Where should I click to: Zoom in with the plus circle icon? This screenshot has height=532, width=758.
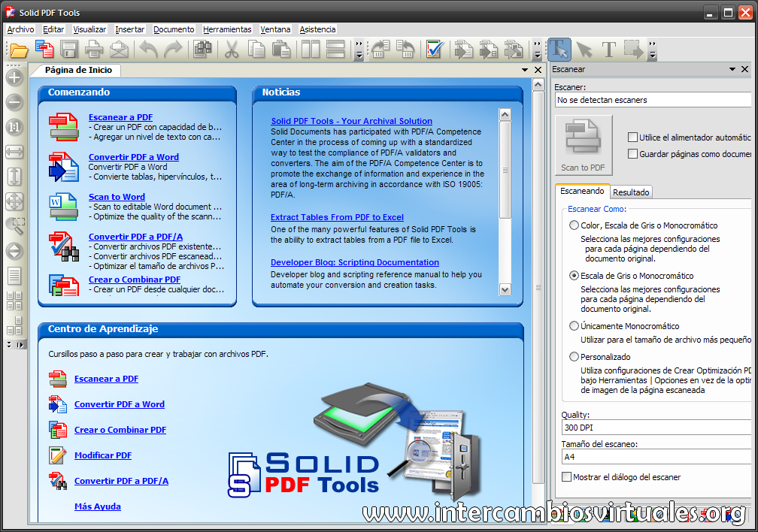click(14, 77)
